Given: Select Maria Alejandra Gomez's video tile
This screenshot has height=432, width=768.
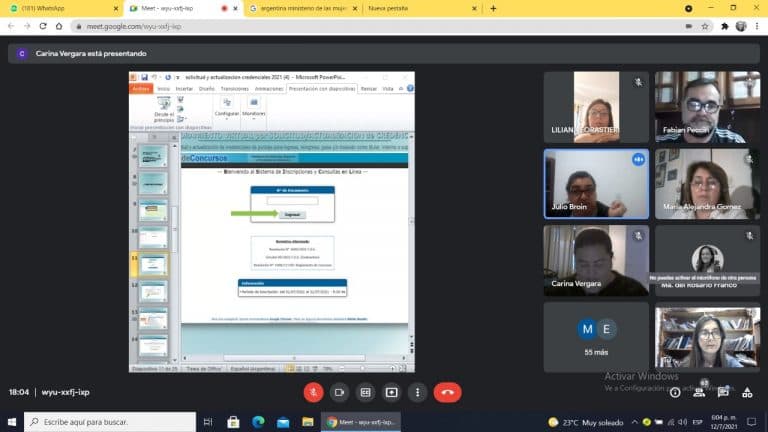Looking at the screenshot, I should tap(707, 184).
